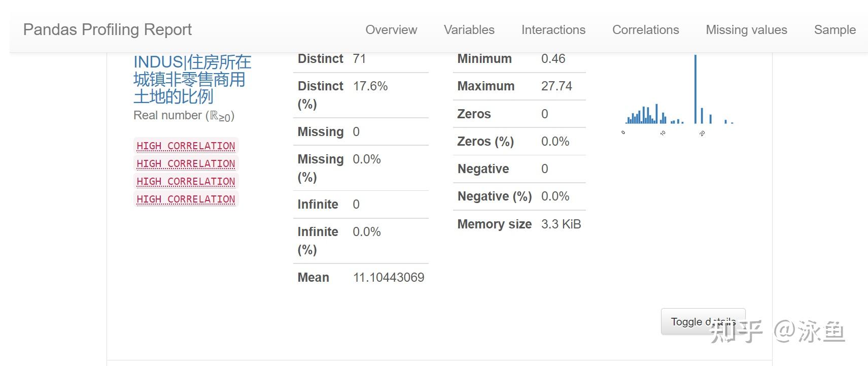Select the Sample nav item

pos(835,30)
